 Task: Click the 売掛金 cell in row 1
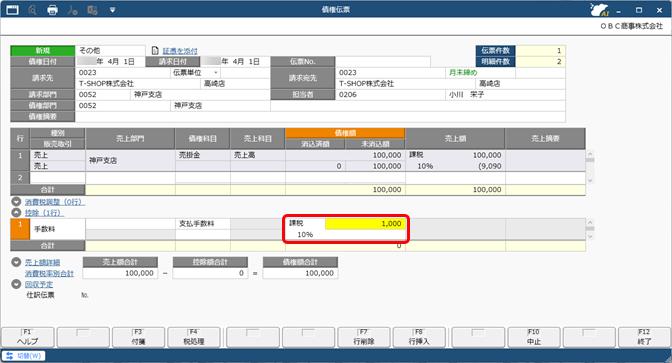pyautogui.click(x=203, y=155)
